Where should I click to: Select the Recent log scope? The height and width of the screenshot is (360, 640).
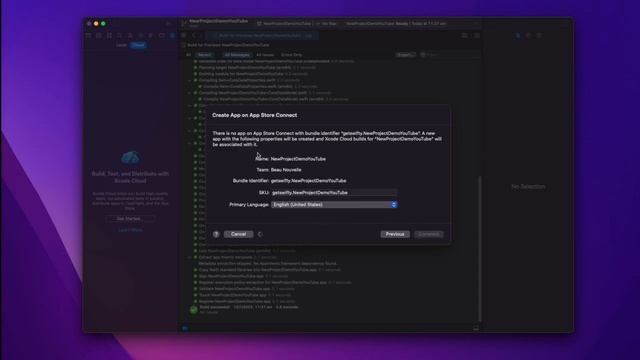(204, 55)
